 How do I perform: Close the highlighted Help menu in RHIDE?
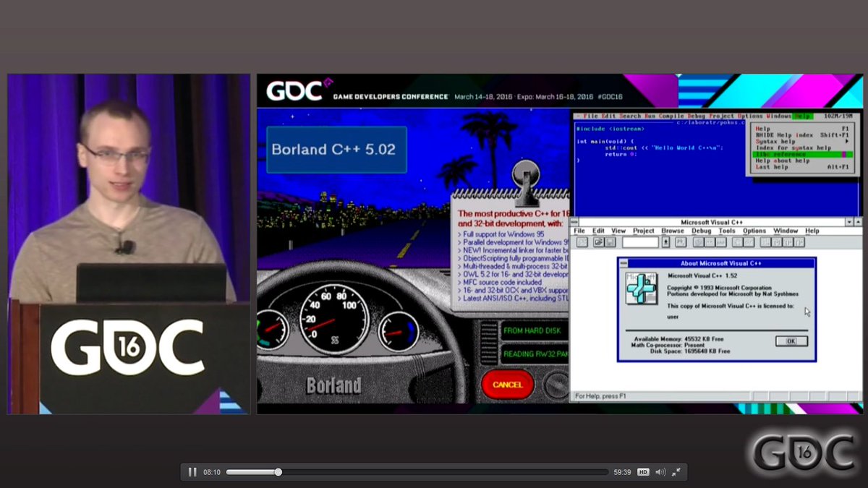pos(801,116)
